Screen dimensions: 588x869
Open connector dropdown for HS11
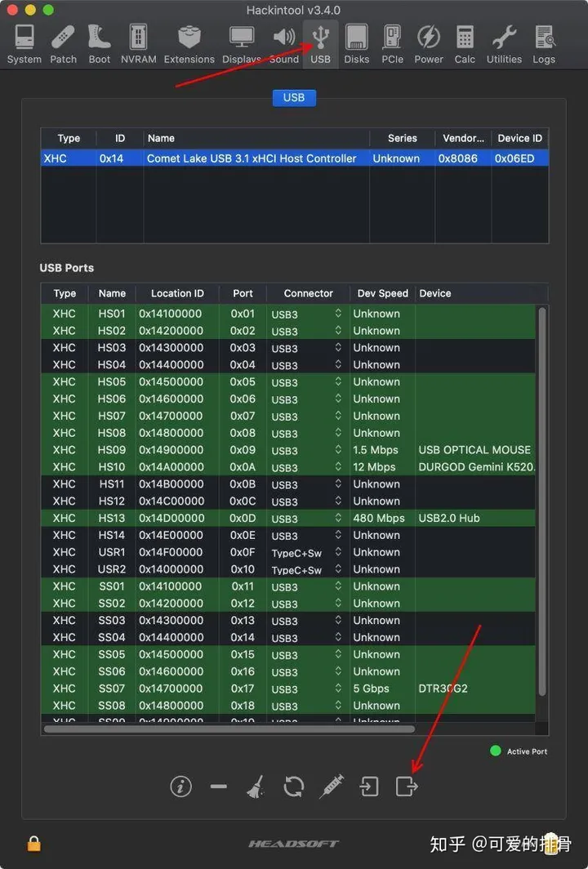click(x=306, y=484)
